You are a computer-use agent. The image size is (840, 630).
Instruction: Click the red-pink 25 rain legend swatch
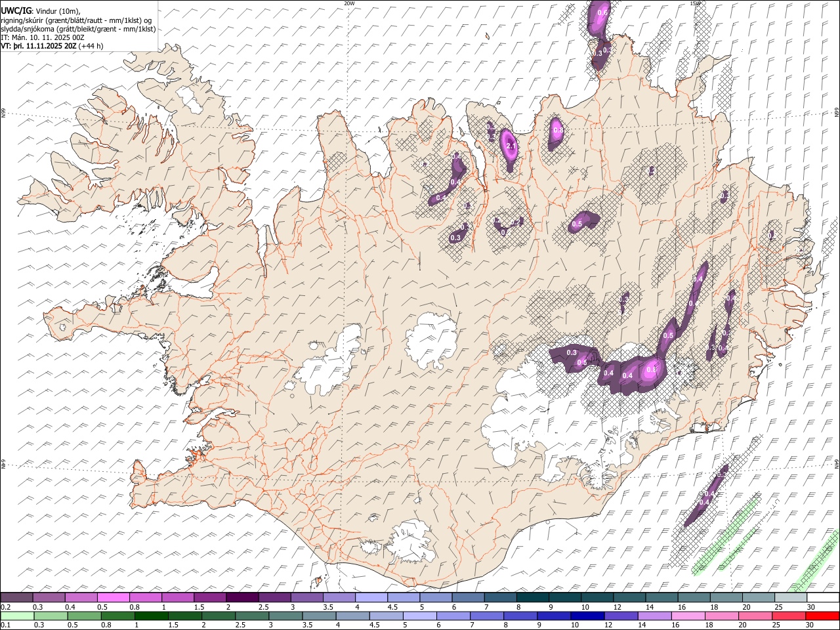point(787,616)
